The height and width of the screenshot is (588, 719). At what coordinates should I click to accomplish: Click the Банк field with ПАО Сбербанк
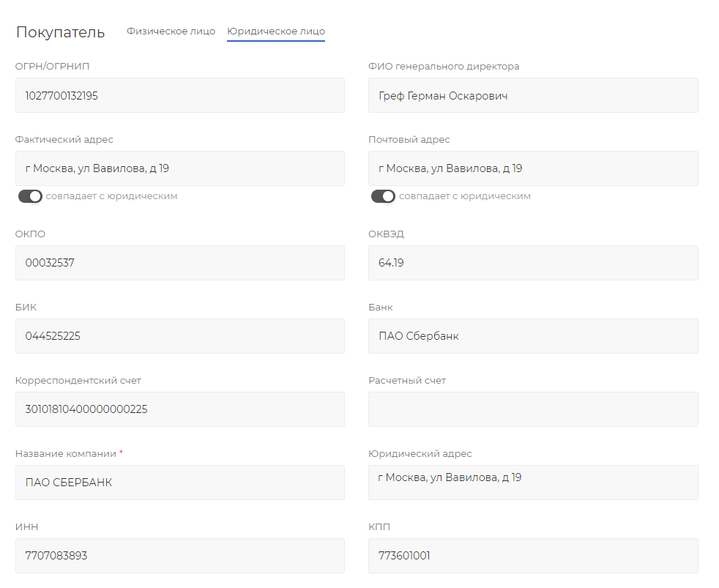tap(533, 336)
